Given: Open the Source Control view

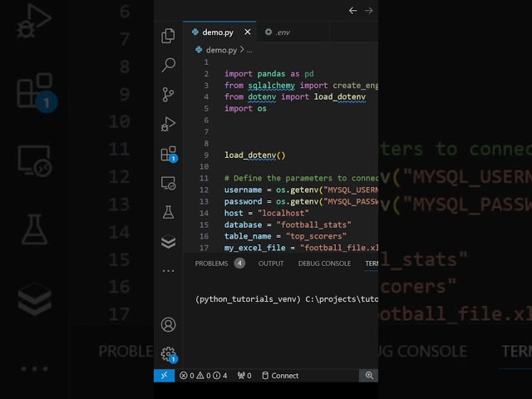Looking at the screenshot, I should point(169,94).
